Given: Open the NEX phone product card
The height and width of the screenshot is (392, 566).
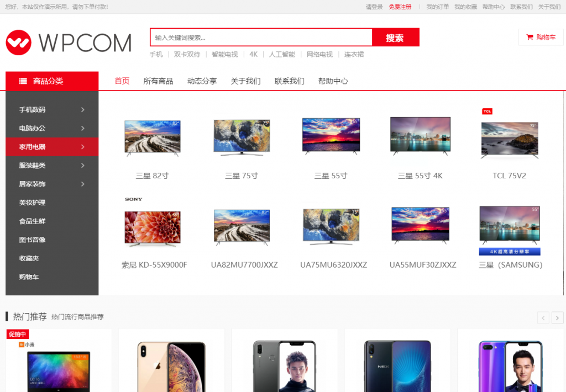Looking at the screenshot, I should coord(397,361).
